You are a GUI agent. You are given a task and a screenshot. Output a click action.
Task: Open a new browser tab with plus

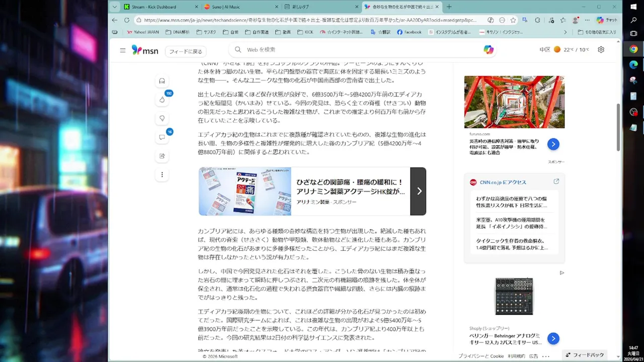(x=449, y=7)
